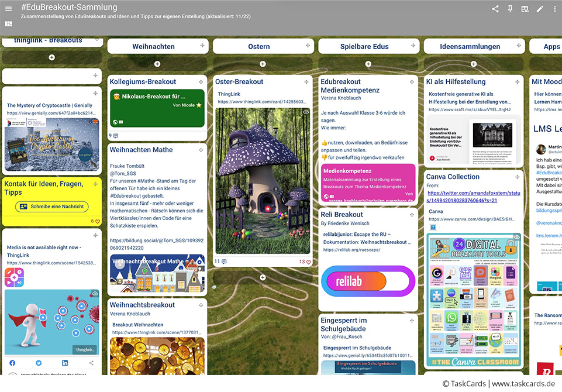The width and height of the screenshot is (562, 392).
Task: Click the edit pencil icon
Action: [540, 9]
